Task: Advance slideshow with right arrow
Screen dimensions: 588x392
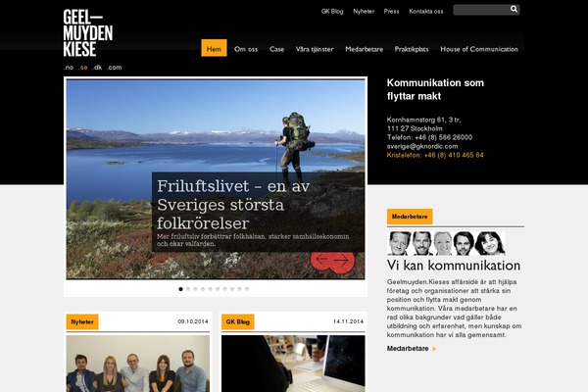Action: tap(341, 260)
